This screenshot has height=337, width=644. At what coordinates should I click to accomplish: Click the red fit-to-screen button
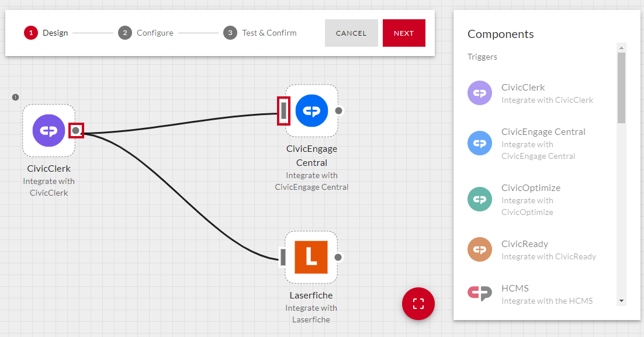point(418,304)
